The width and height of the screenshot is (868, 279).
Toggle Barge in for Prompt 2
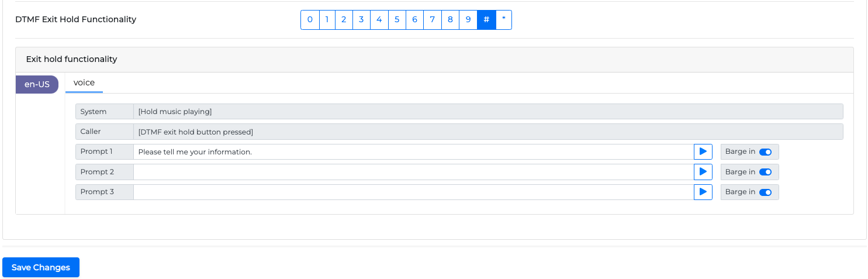[765, 172]
